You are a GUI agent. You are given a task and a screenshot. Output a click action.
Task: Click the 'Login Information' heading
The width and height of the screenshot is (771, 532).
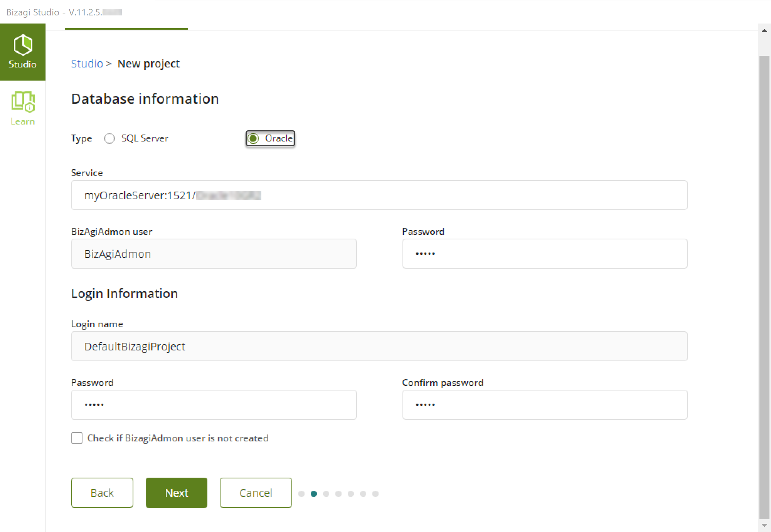tap(125, 293)
